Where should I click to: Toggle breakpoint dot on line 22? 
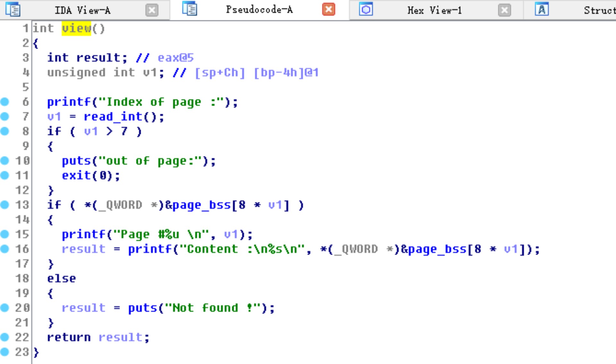point(5,337)
